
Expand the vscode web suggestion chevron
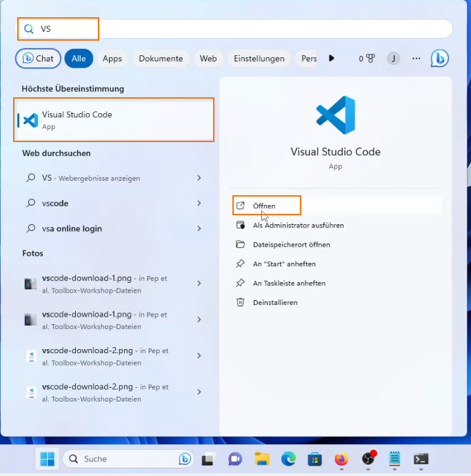pos(199,203)
